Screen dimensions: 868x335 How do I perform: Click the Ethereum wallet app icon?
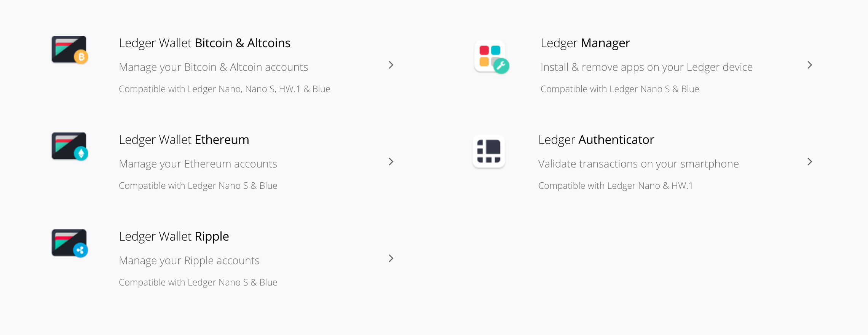(70, 147)
